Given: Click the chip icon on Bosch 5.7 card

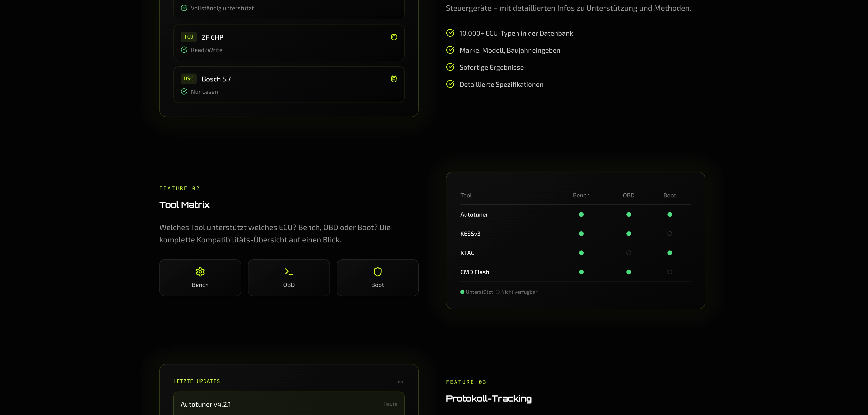Looking at the screenshot, I should click(x=393, y=79).
